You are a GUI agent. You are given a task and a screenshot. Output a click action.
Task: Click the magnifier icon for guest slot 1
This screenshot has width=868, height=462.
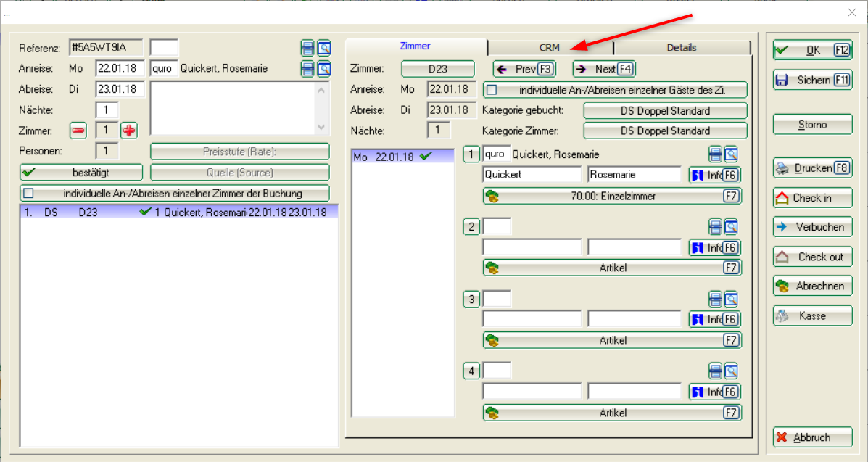[730, 154]
